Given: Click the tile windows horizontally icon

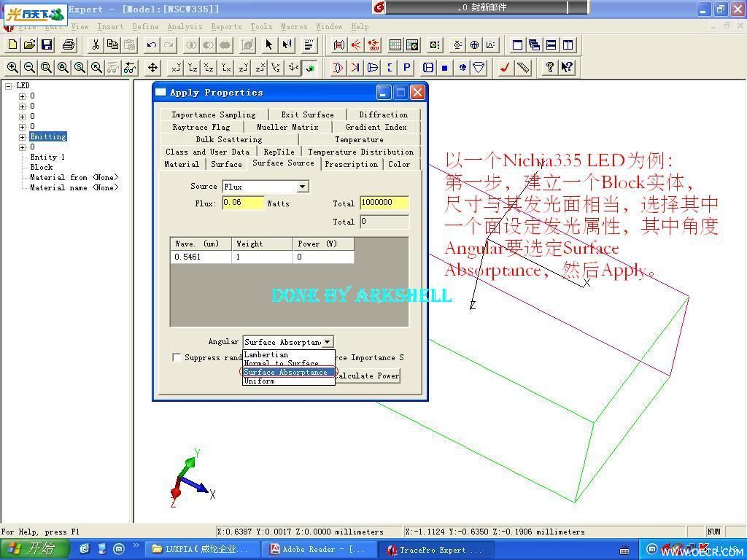Looking at the screenshot, I should 551,44.
